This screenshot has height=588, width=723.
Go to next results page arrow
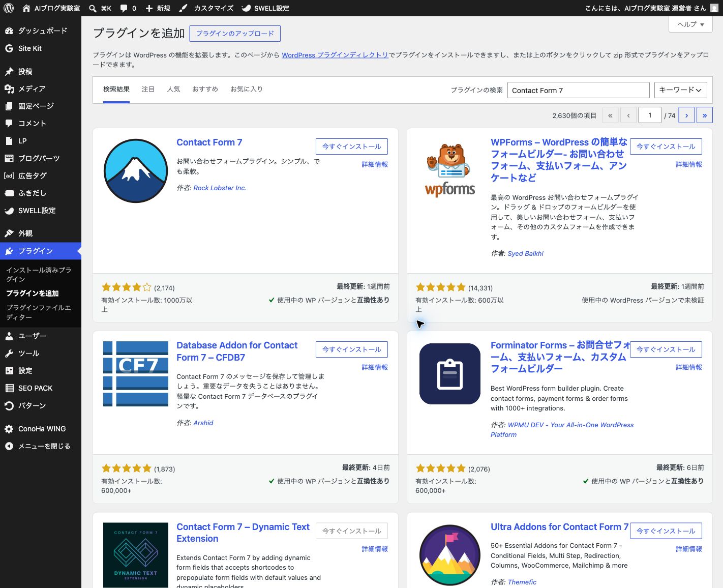click(x=686, y=115)
